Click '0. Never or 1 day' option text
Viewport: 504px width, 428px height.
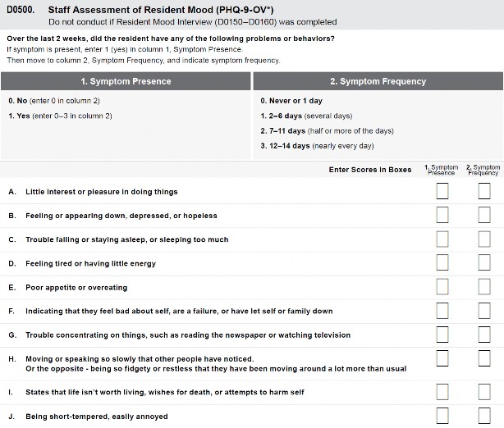point(291,101)
